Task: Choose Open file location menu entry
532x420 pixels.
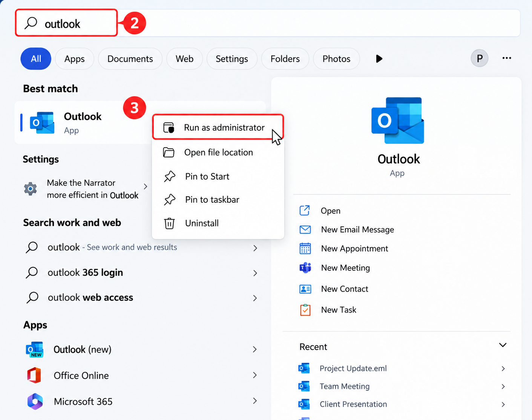Action: [x=218, y=153]
